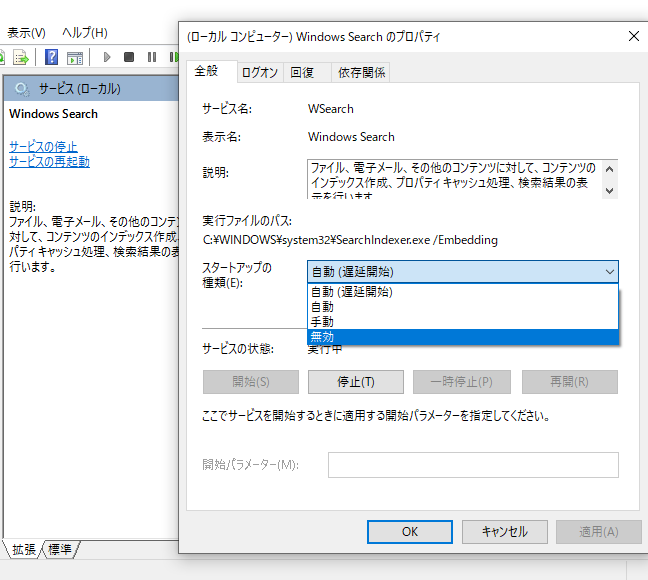
Task: Choose 手動 startup type option
Action: coord(463,322)
